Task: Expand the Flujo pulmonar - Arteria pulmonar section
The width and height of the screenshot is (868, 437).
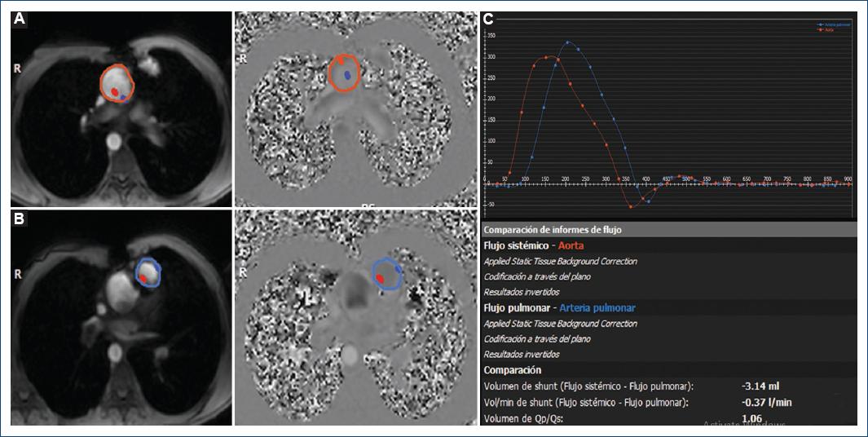Action: pos(559,308)
